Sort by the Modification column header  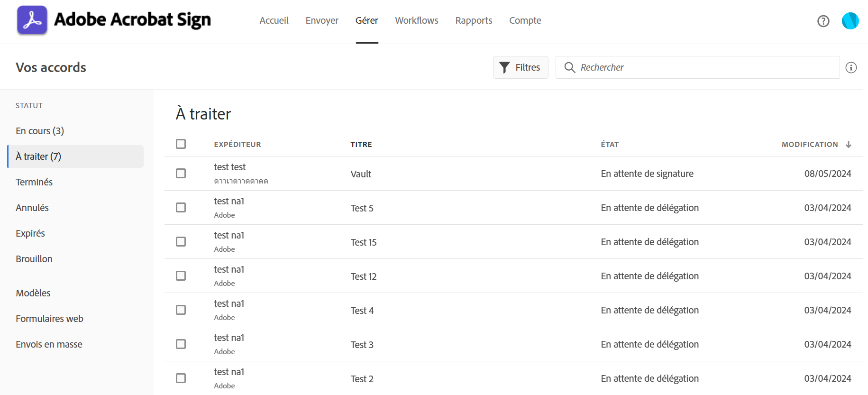pyautogui.click(x=809, y=145)
